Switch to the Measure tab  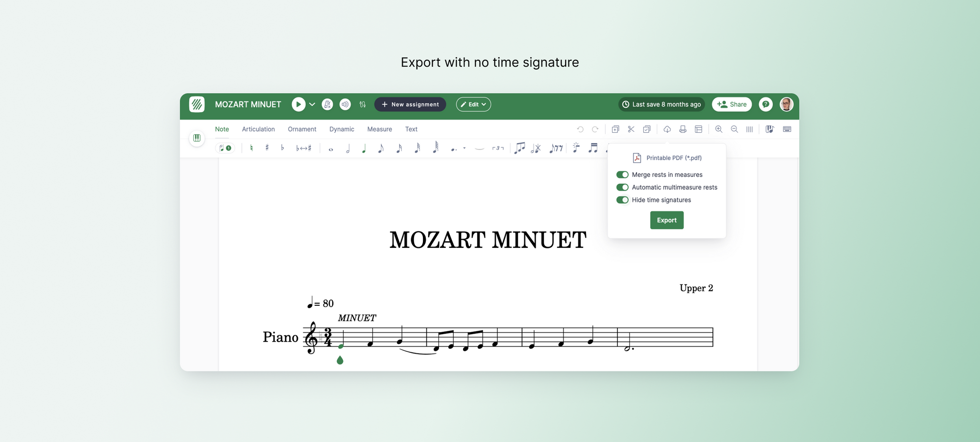click(x=380, y=129)
